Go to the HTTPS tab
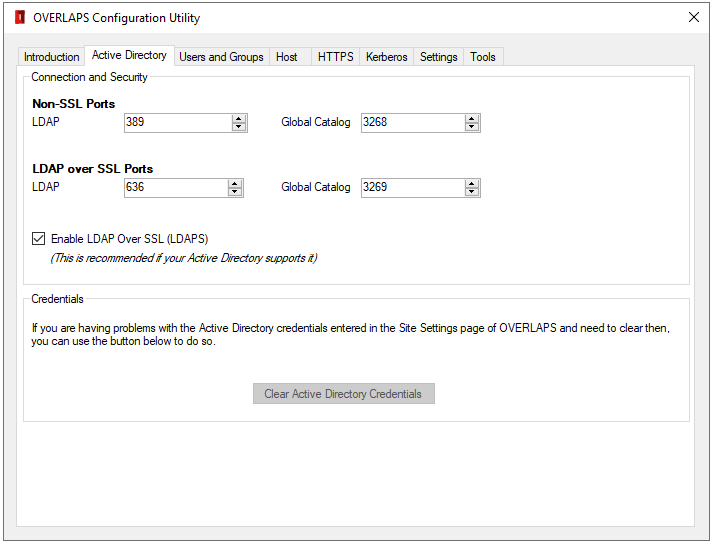The width and height of the screenshot is (712, 545). (335, 57)
